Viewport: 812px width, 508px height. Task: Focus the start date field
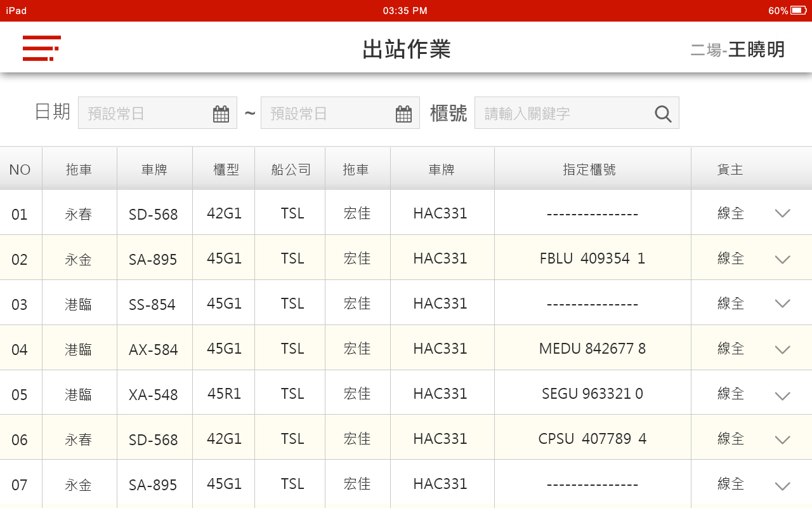pos(157,113)
